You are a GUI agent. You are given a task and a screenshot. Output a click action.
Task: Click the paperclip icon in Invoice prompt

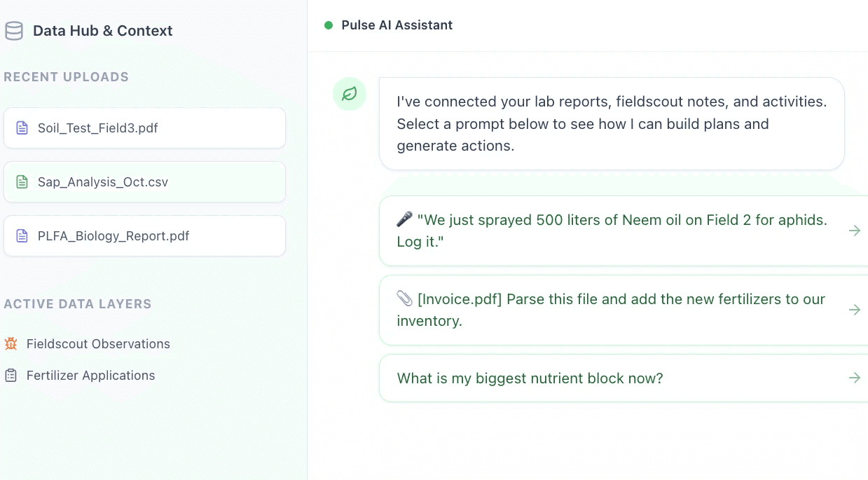pos(404,299)
